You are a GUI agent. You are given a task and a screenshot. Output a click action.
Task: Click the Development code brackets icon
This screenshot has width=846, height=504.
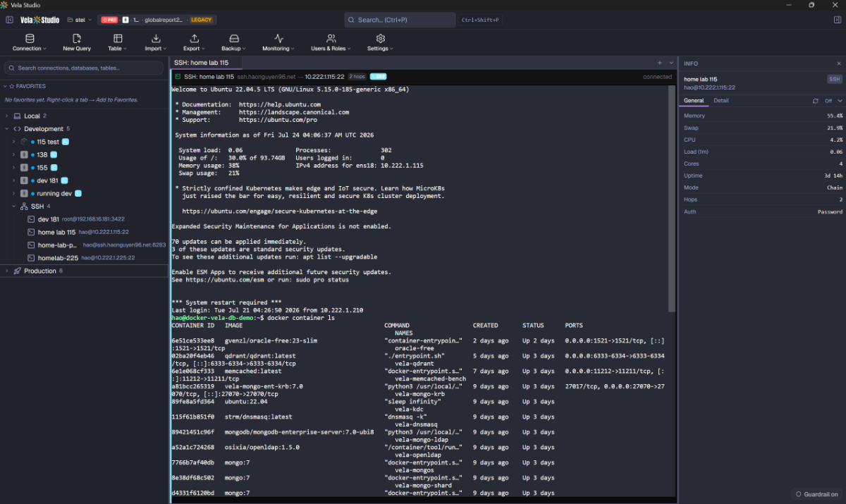coord(17,129)
